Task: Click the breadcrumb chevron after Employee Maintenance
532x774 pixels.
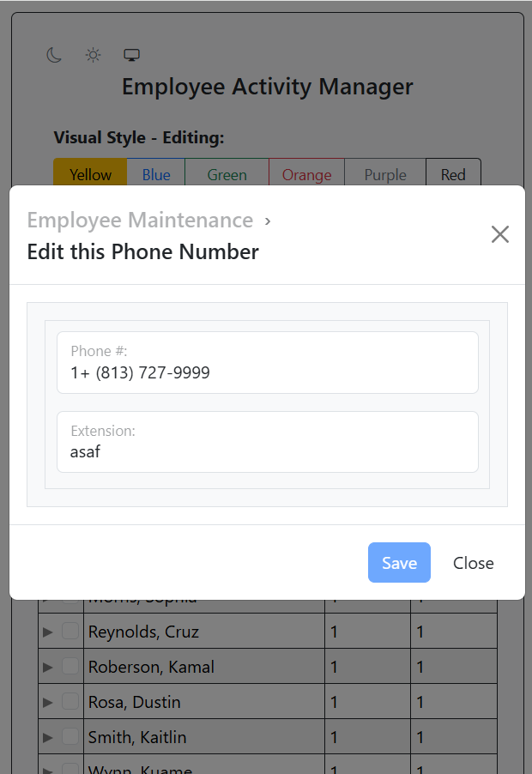Action: pyautogui.click(x=268, y=221)
